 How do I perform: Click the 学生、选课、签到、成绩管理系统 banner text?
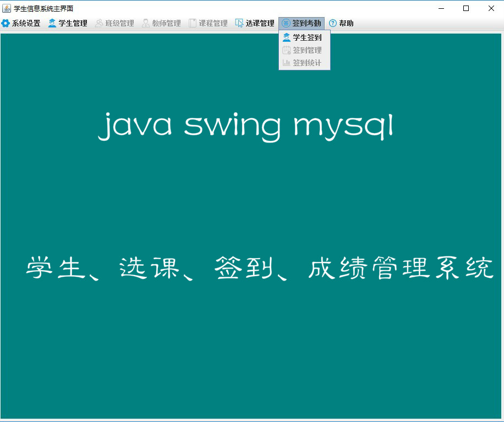pos(260,268)
